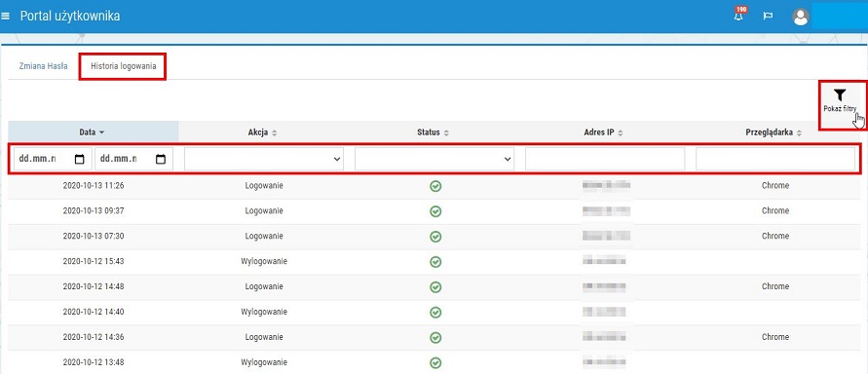This screenshot has height=374, width=868.
Task: Click Chrome in the 14:36 row
Action: click(775, 337)
